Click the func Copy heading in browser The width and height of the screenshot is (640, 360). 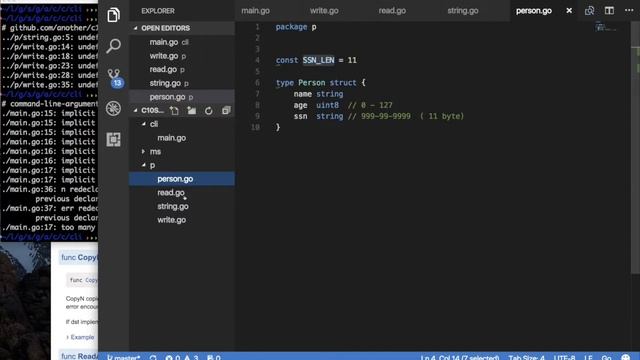pyautogui.click(x=79, y=258)
